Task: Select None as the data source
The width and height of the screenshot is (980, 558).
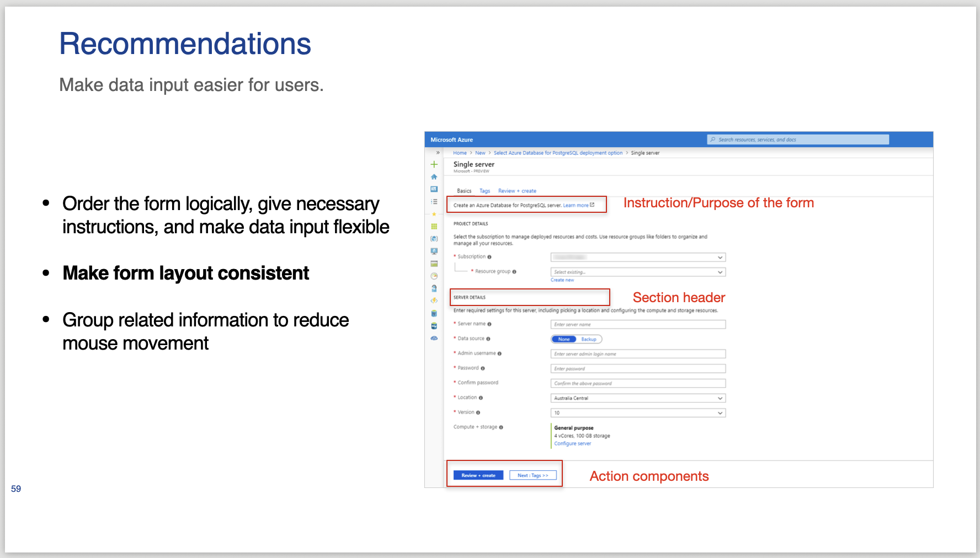Action: click(563, 339)
